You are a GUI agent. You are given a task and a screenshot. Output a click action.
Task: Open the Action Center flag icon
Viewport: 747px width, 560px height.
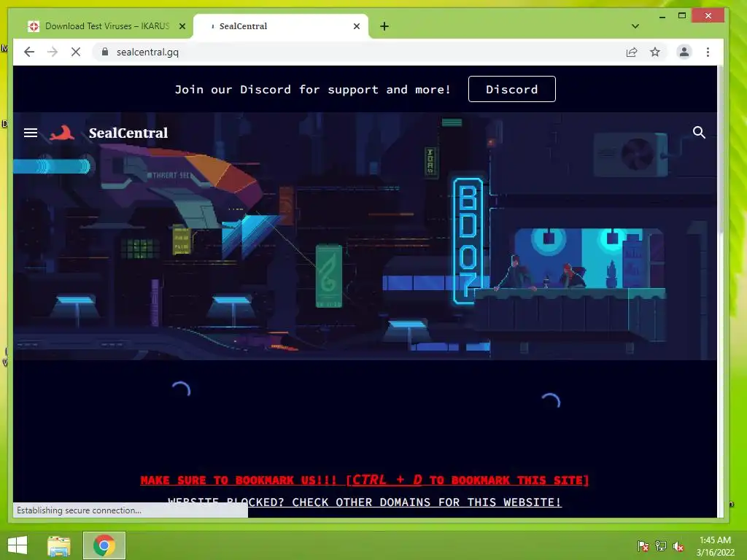point(643,545)
